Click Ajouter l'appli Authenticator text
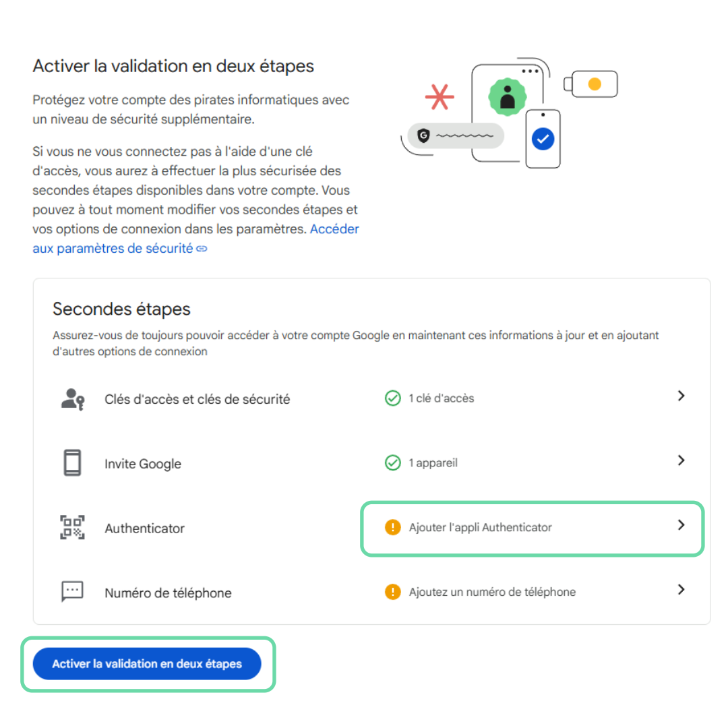 (481, 527)
